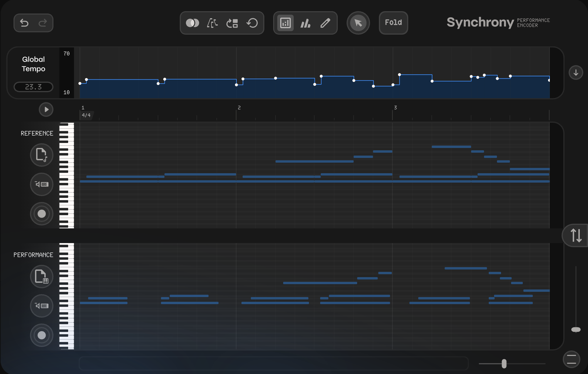This screenshot has height=374, width=588.
Task: Click the metronome tempo tool icon
Action: click(x=212, y=23)
